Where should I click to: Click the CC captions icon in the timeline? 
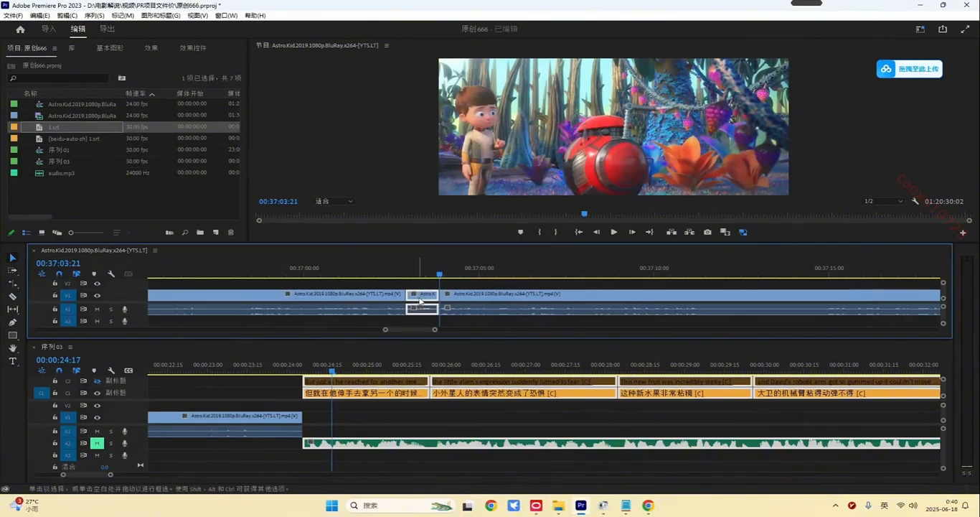[x=128, y=370]
